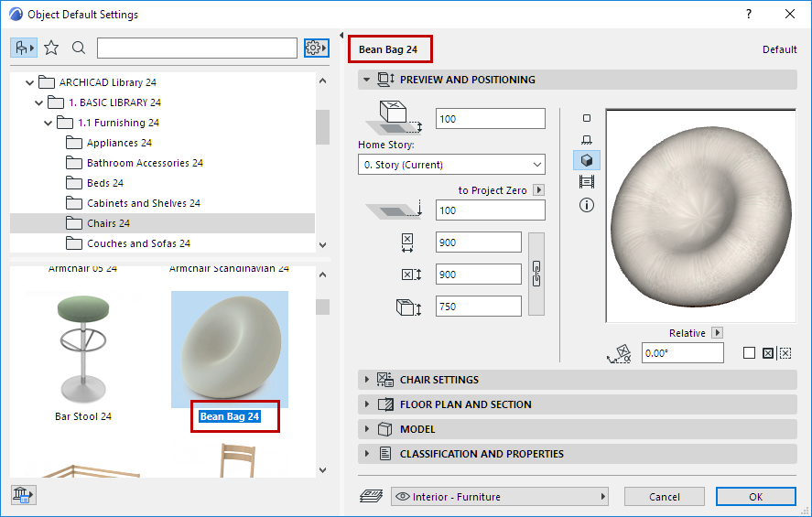Click the Default label at top right

[x=779, y=49]
